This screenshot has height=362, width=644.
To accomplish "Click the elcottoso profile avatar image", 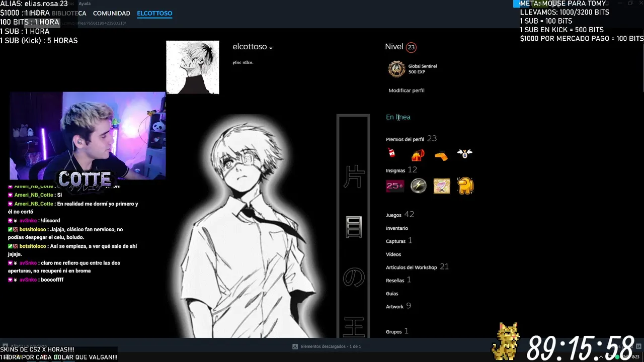I will [193, 67].
